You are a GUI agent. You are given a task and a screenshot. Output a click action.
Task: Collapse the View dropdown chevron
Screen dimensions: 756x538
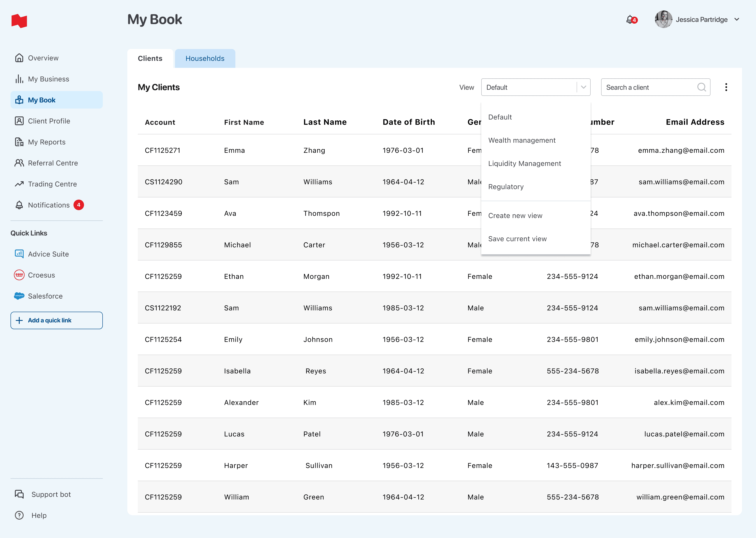pos(584,87)
